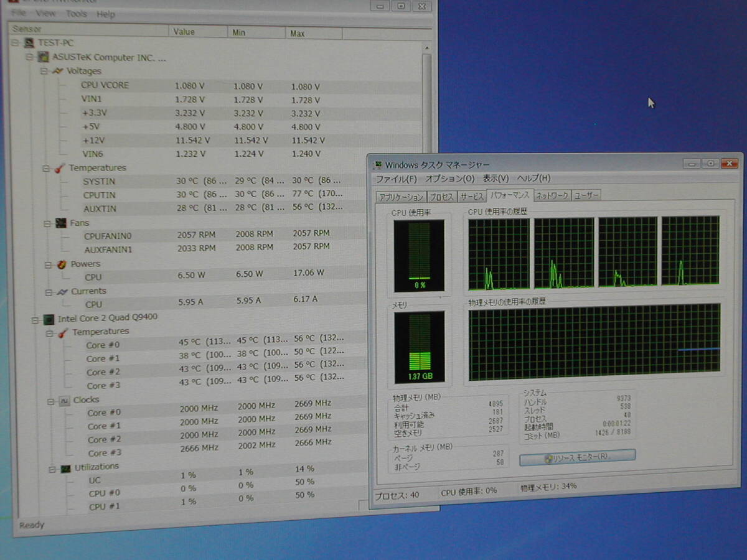747x560 pixels.
Task: Click the Clocks category icon
Action: point(64,401)
